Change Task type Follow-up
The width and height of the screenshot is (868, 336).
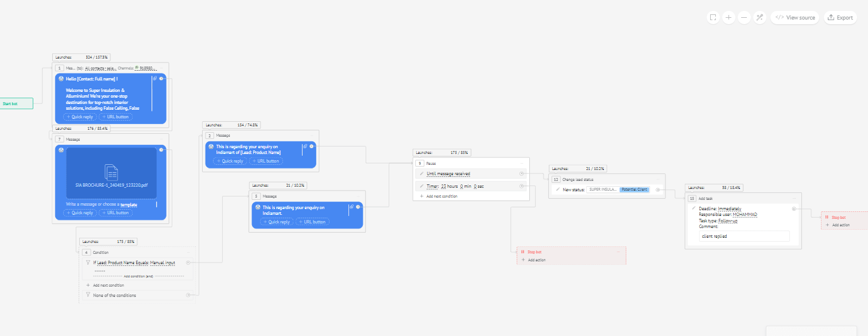[728, 221]
